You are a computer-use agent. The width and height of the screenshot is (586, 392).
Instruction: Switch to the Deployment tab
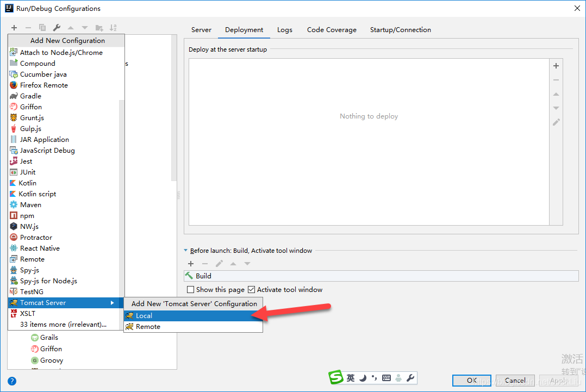click(x=244, y=30)
